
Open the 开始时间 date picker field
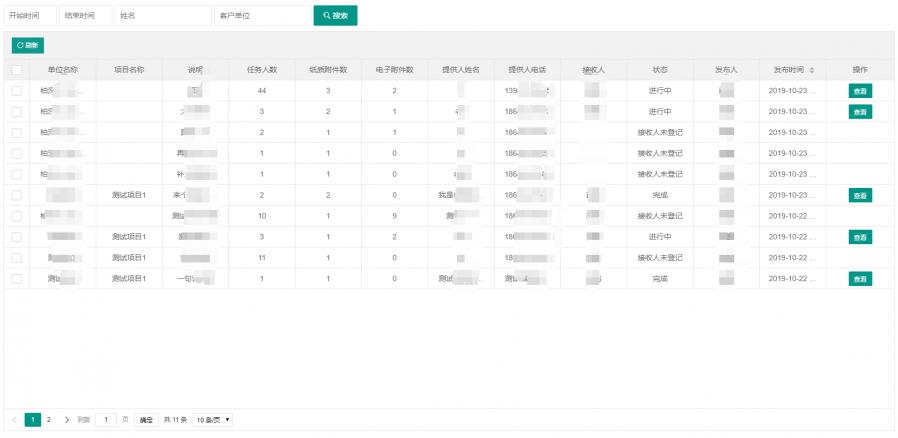pos(29,16)
